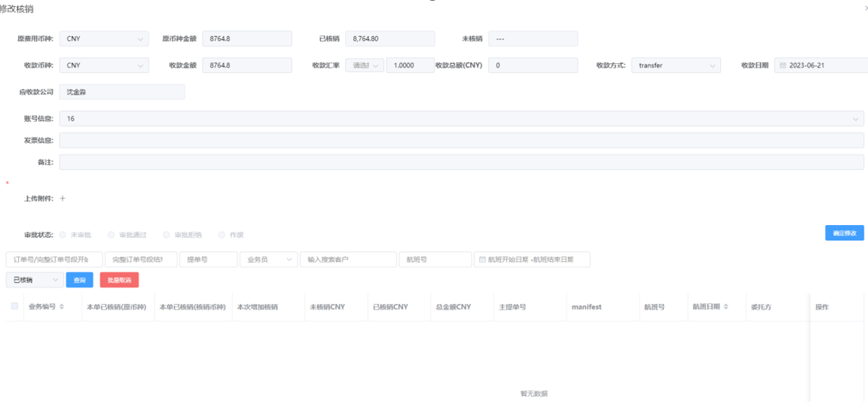Click the flight date range picker
This screenshot has height=402, width=868.
pos(532,259)
